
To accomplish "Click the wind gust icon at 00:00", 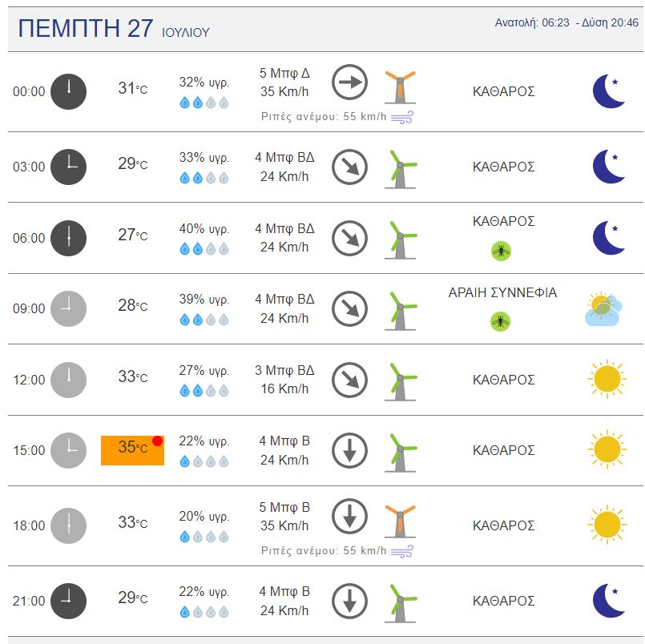I will point(401,117).
